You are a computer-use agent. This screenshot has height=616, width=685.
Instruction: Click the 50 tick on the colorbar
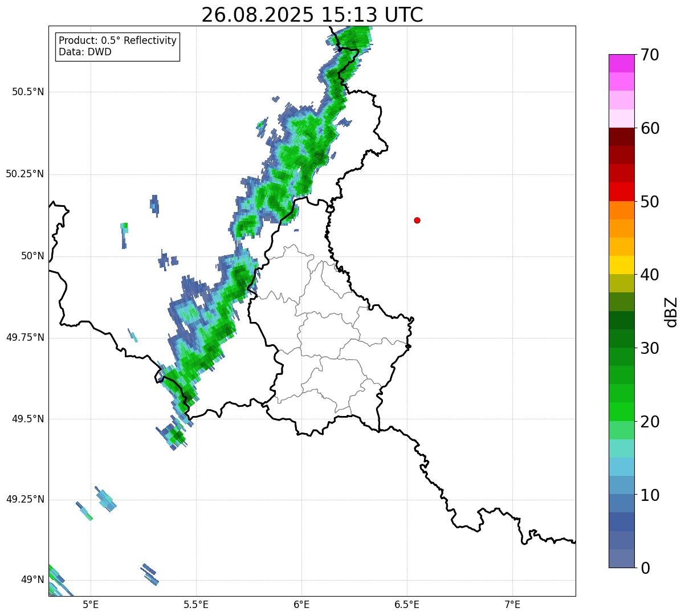(649, 202)
